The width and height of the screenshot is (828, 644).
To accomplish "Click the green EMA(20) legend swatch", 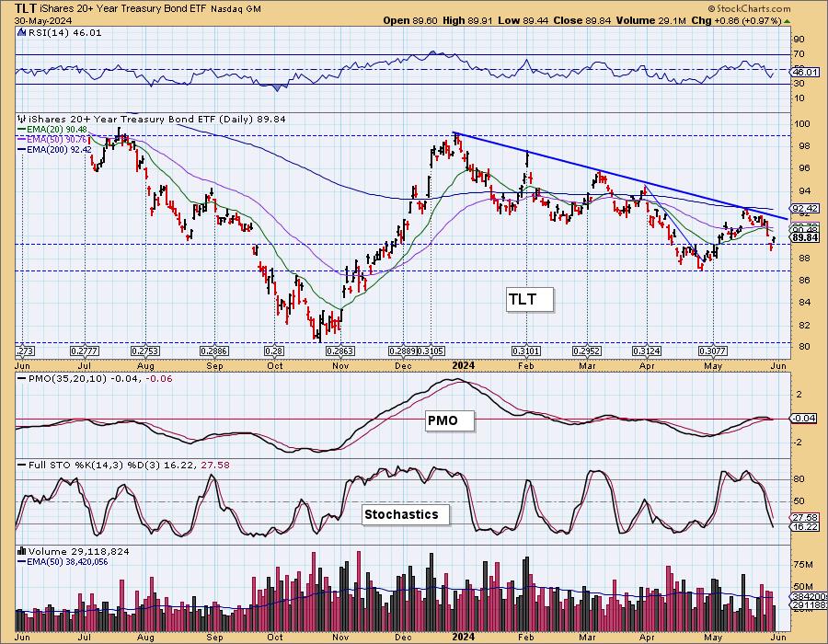I will click(22, 129).
